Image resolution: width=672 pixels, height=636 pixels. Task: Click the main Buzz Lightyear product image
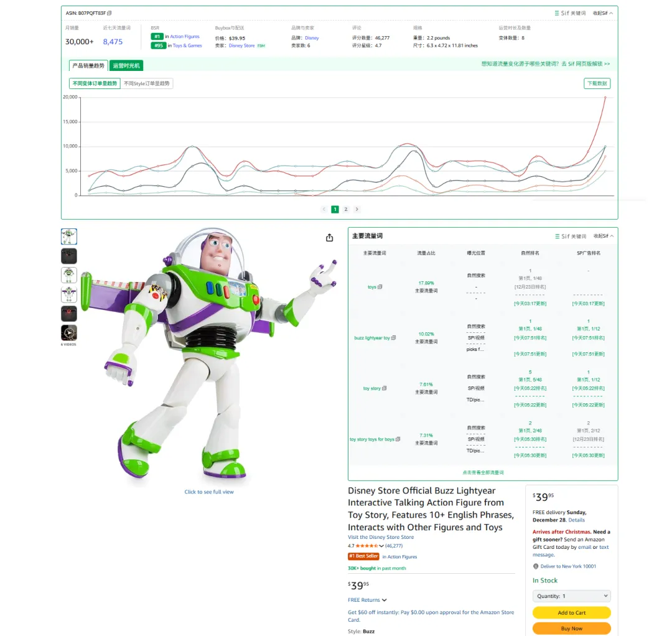click(x=208, y=353)
